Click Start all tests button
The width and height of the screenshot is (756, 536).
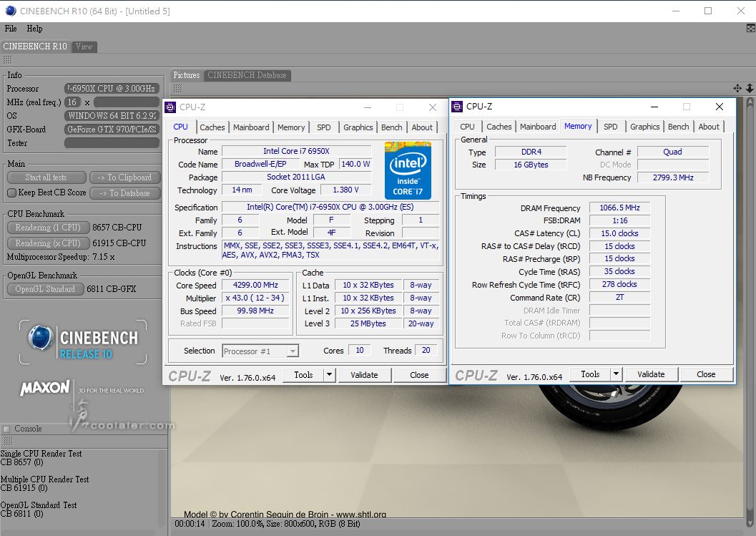point(46,177)
